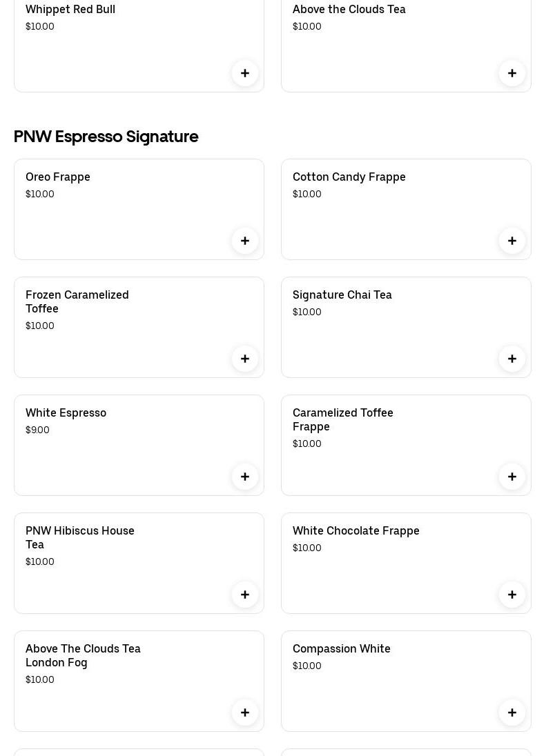Add Above The Clouds Tea London Fog

click(x=245, y=713)
